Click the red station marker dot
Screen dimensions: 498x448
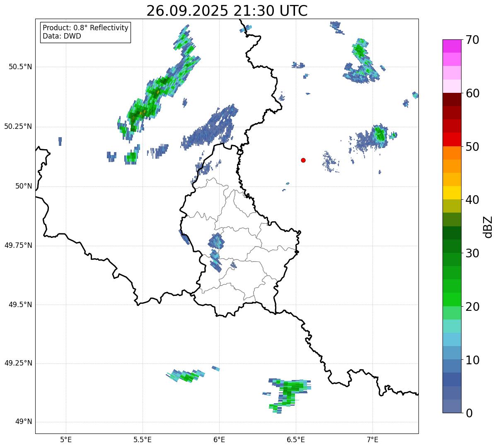[x=303, y=160]
